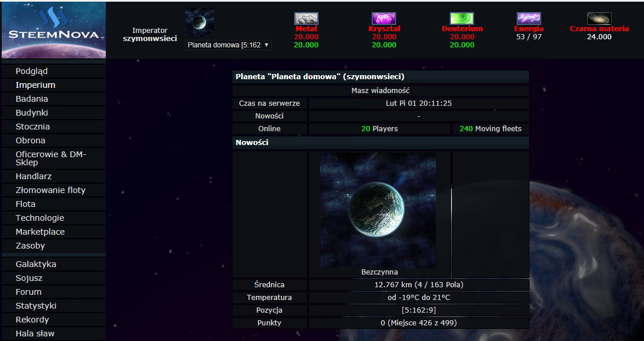
Task: Click the Kryształ resource label
Action: coord(384,29)
